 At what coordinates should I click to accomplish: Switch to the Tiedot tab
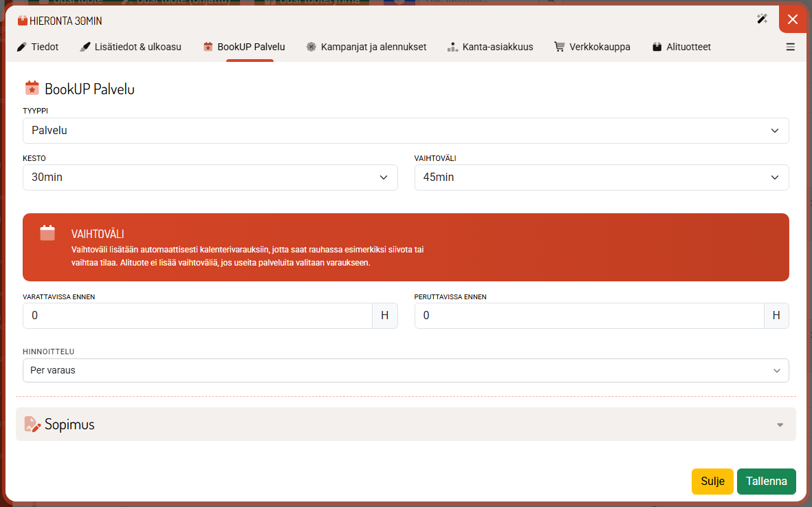click(38, 47)
